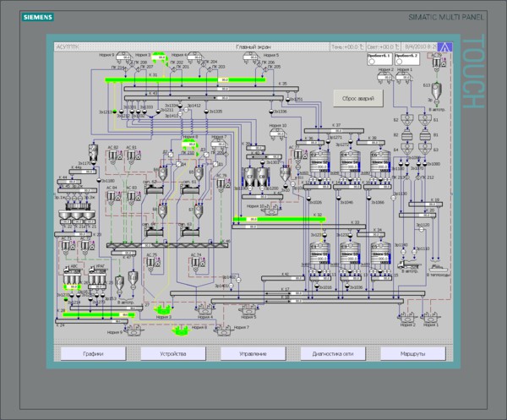
Task: Toggle gate valve Зд1180
Action: [x=99, y=181]
